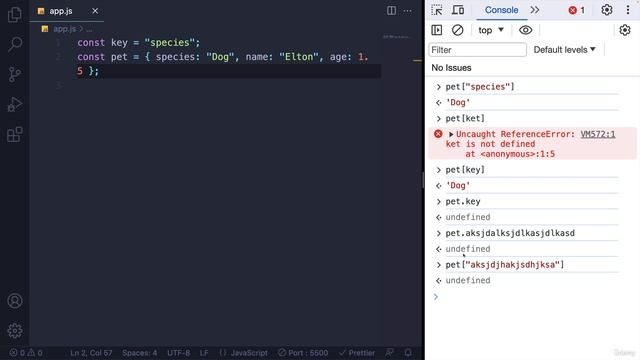Toggle the console sidebar panel
Viewport: 640px width, 360px height.
[436, 30]
